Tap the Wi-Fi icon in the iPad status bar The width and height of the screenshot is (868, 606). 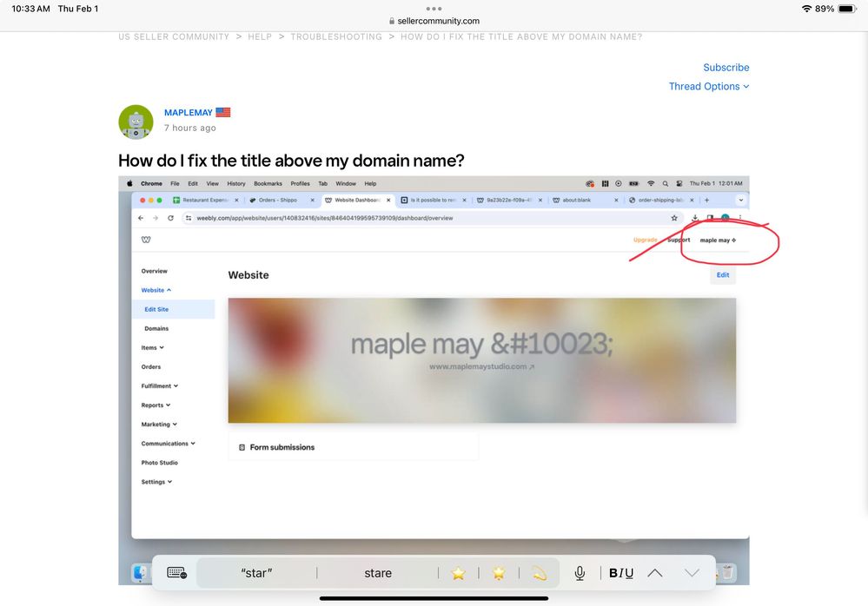coord(806,9)
